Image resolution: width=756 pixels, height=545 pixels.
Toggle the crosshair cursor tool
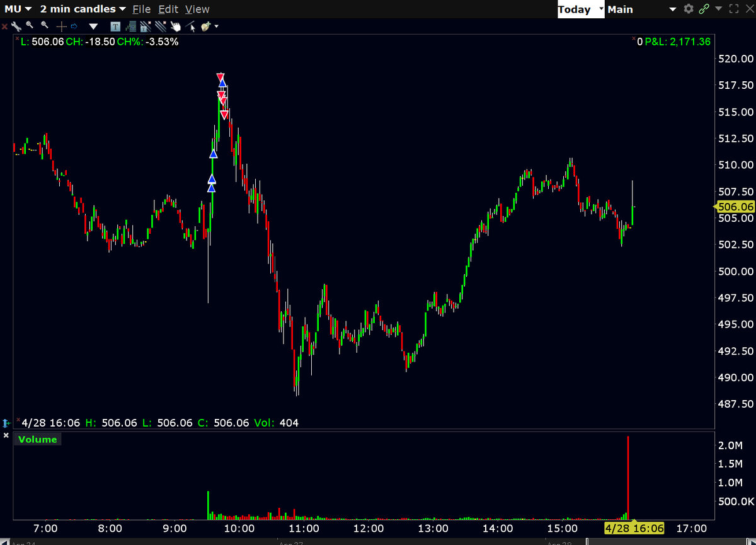click(x=62, y=26)
